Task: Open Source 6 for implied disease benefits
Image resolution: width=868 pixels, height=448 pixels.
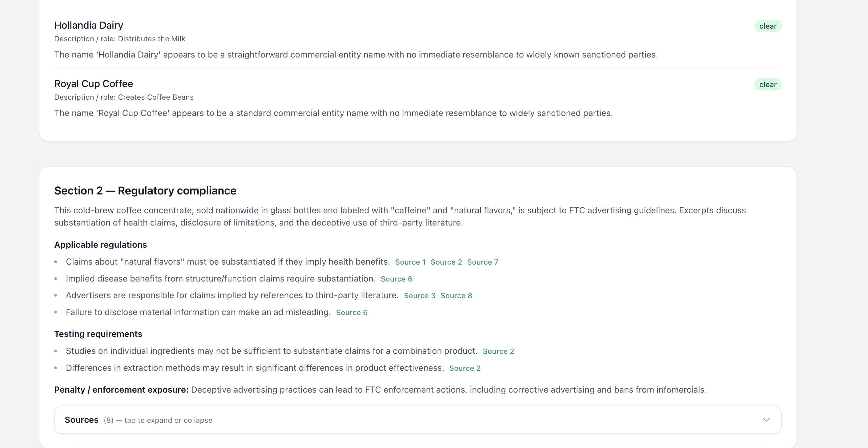Action: (x=396, y=279)
